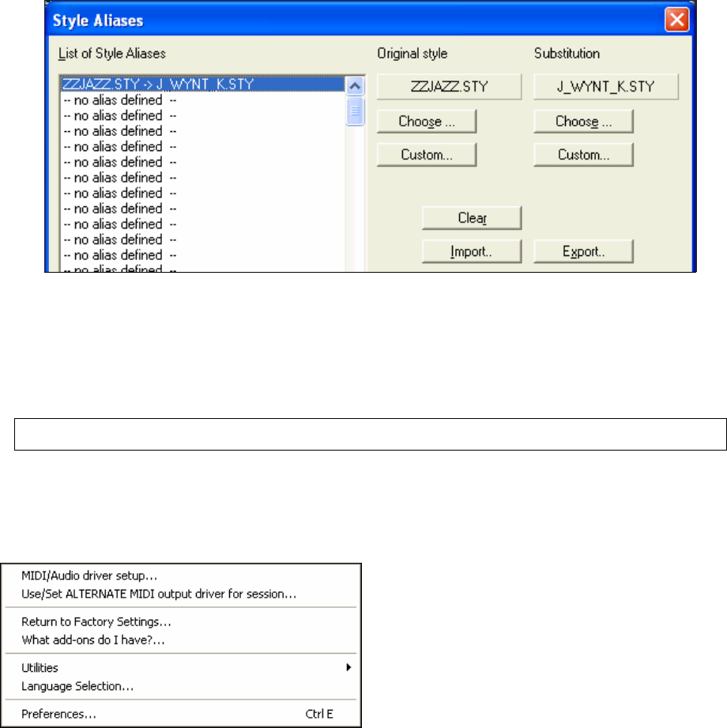Click the list scrollbar up arrow
Screen dimensions: 727x728
[x=355, y=86]
